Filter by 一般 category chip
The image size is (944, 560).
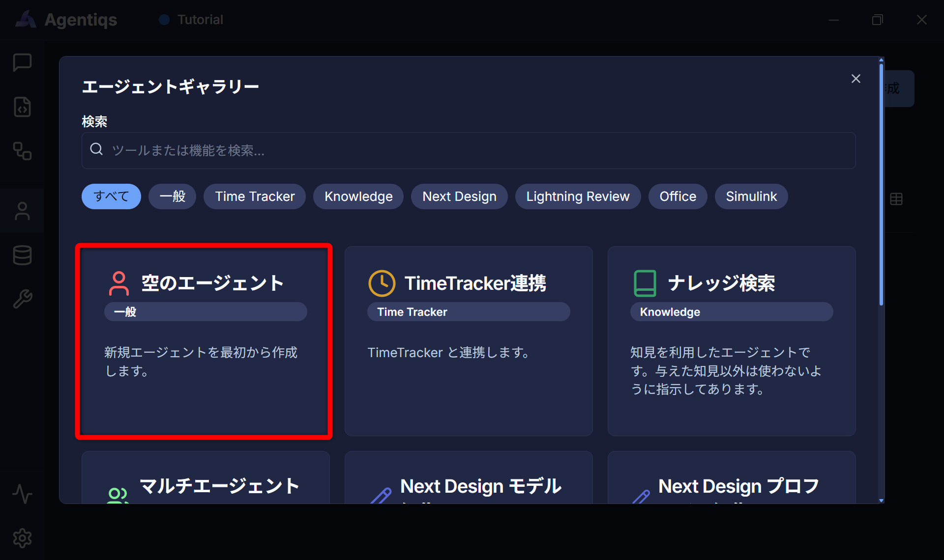coord(173,196)
